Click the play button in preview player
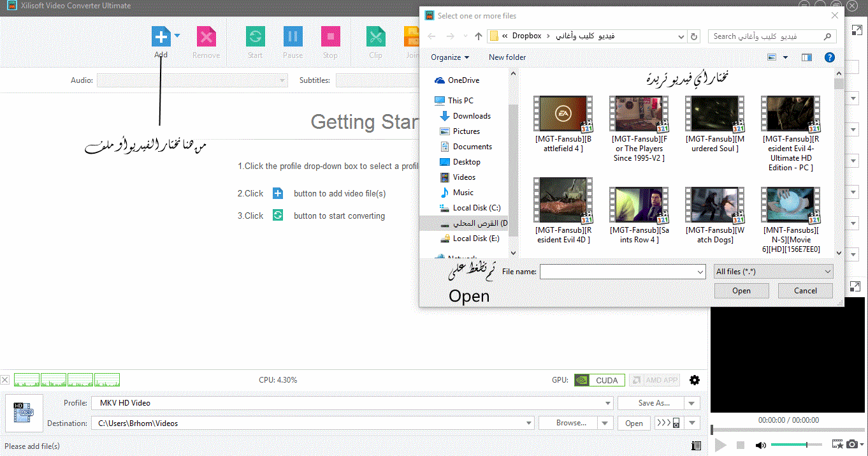 (721, 445)
